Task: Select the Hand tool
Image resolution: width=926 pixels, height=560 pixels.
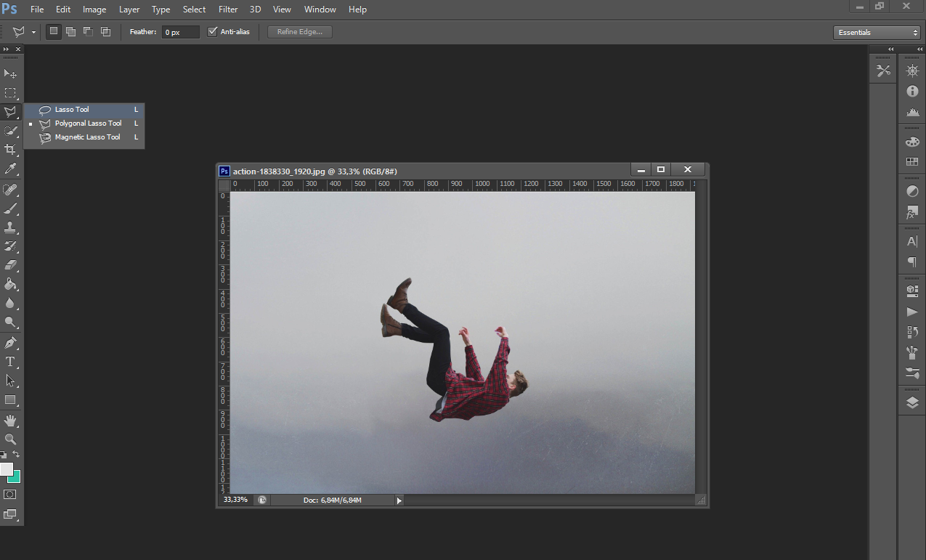Action: (10, 421)
